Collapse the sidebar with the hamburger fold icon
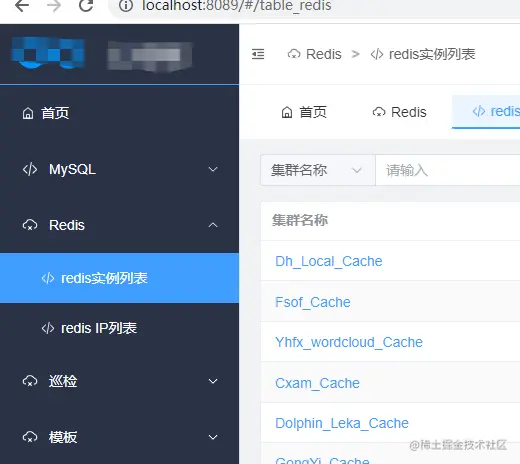Screen dimensions: 520x464 click(258, 54)
